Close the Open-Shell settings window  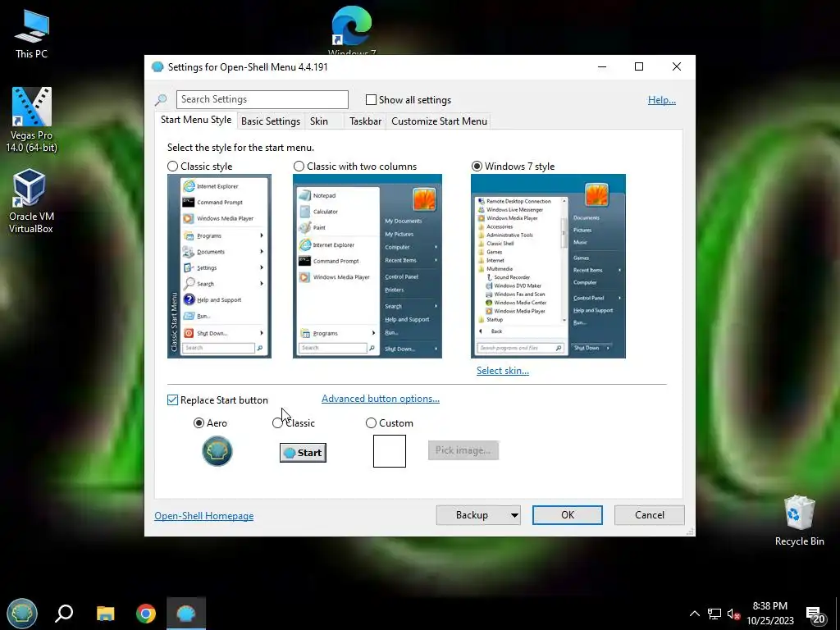tap(677, 67)
